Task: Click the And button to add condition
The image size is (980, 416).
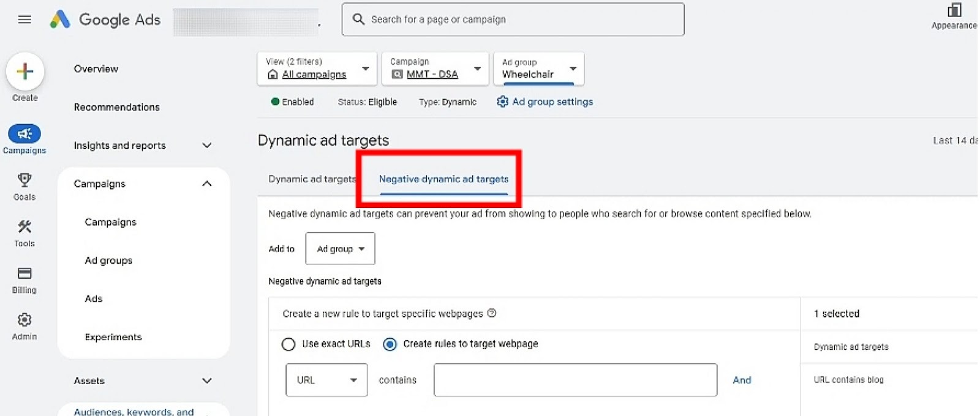Action: pyautogui.click(x=742, y=380)
